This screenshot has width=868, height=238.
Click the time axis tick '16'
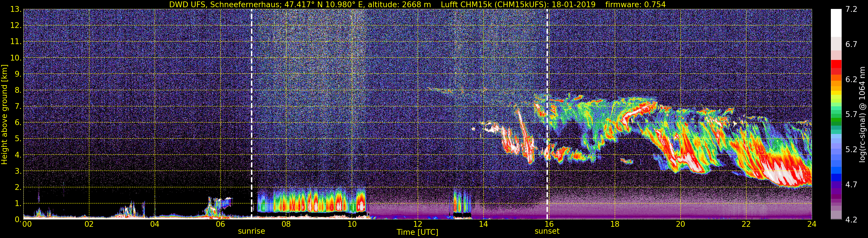[x=549, y=224]
